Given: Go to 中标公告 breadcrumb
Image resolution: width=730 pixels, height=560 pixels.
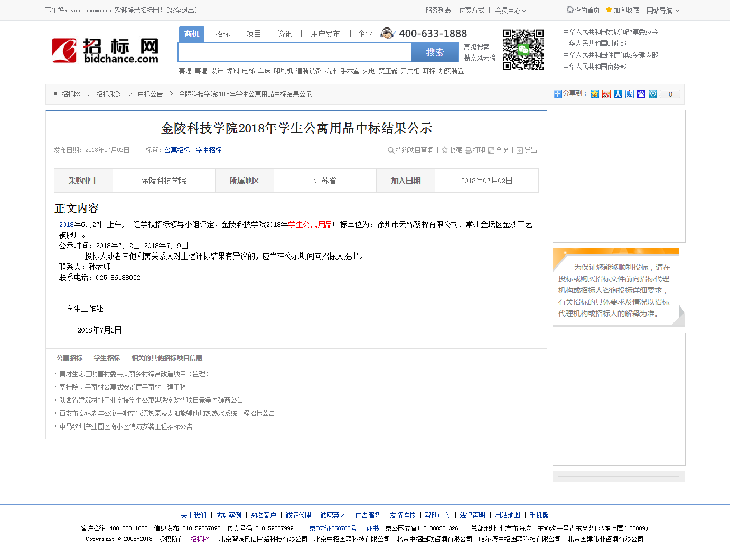Looking at the screenshot, I should coord(150,94).
